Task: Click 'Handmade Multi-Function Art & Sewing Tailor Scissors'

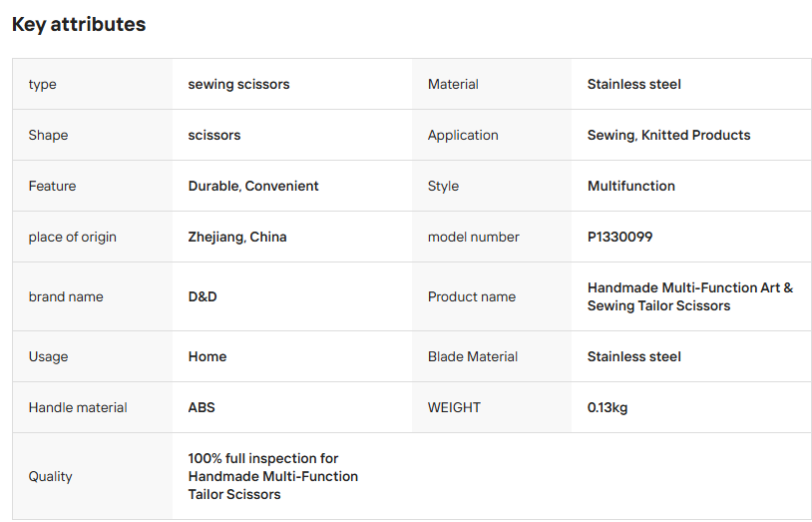Action: 689,296
